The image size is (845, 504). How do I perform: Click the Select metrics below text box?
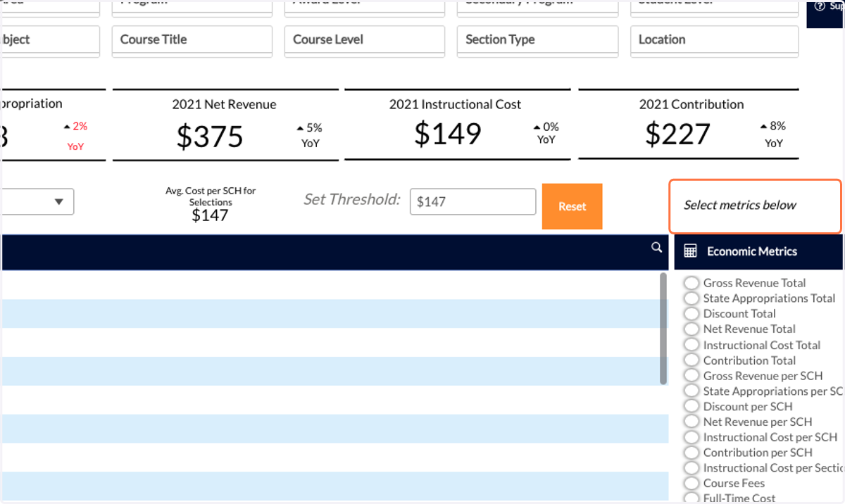[755, 206]
